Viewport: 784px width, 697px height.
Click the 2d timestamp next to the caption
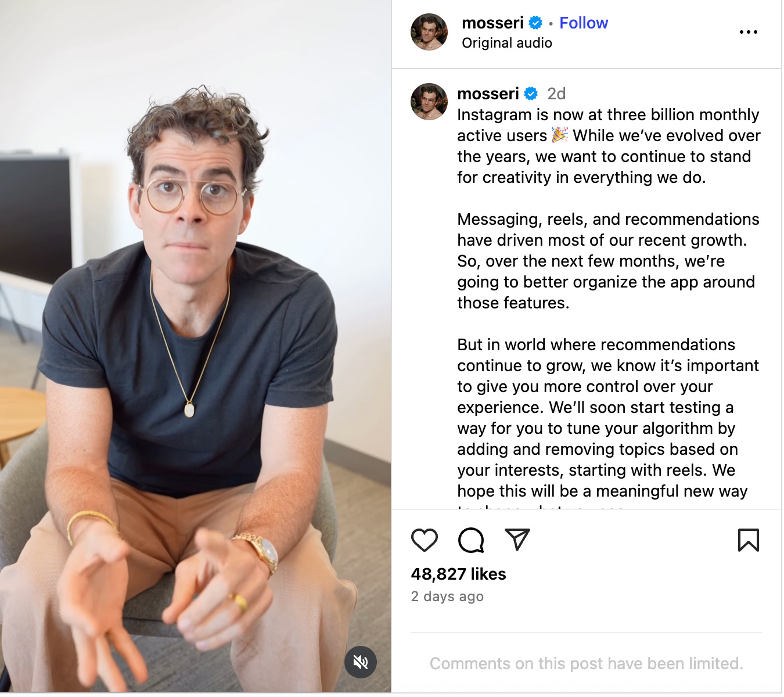click(556, 94)
